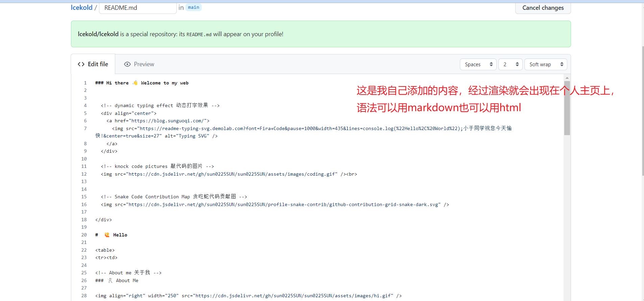Click the emoji before Hello on line 20
Screen dimensions: 644x301
pyautogui.click(x=107, y=235)
